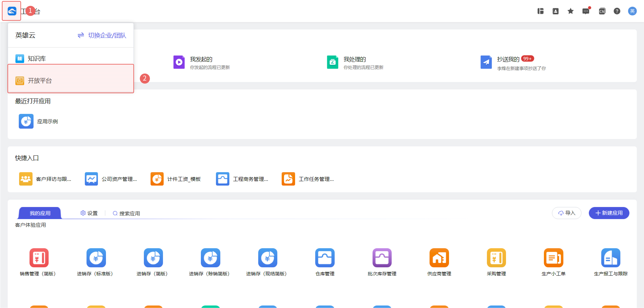Open 生产报工与跟踪 app icon
The height and width of the screenshot is (308, 644).
611,258
